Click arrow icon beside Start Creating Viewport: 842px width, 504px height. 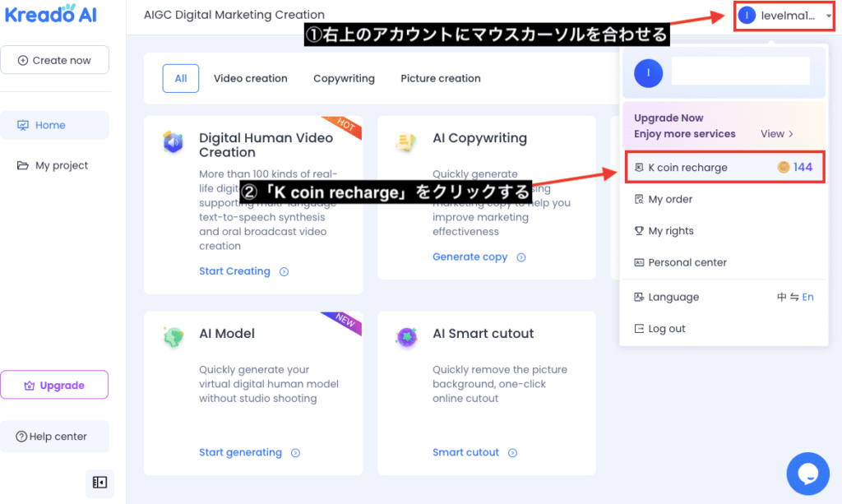(284, 271)
